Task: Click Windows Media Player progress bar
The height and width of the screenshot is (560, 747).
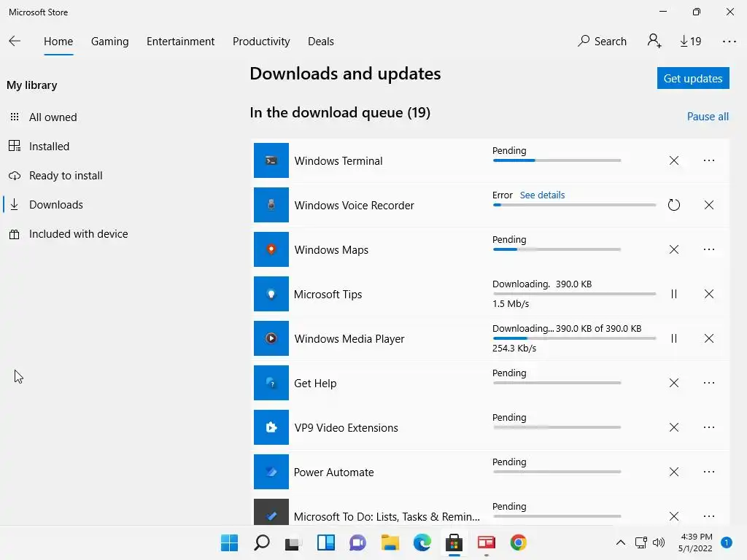Action: [x=574, y=338]
